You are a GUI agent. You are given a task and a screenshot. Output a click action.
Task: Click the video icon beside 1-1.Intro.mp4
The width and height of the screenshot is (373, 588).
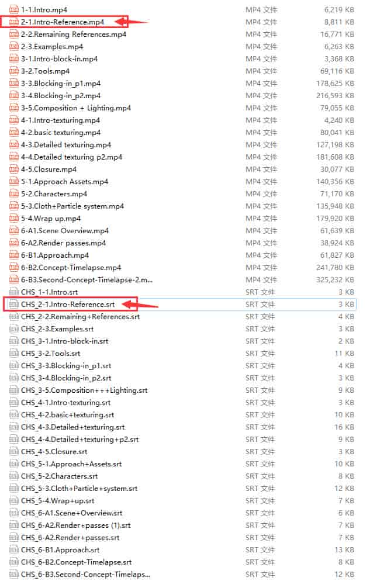tap(15, 10)
